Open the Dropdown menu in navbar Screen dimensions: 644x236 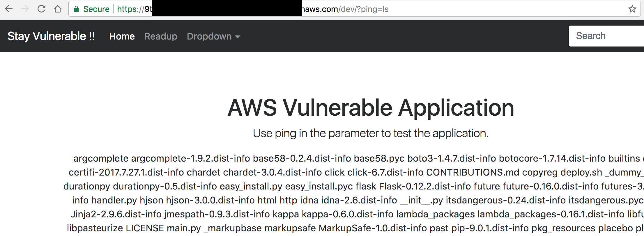[213, 36]
